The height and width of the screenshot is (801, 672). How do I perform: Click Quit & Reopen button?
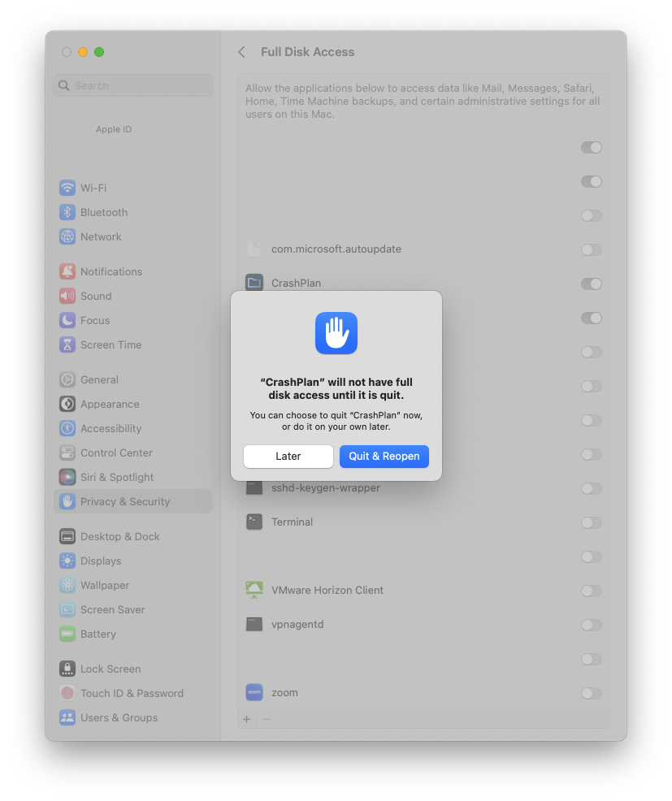384,457
